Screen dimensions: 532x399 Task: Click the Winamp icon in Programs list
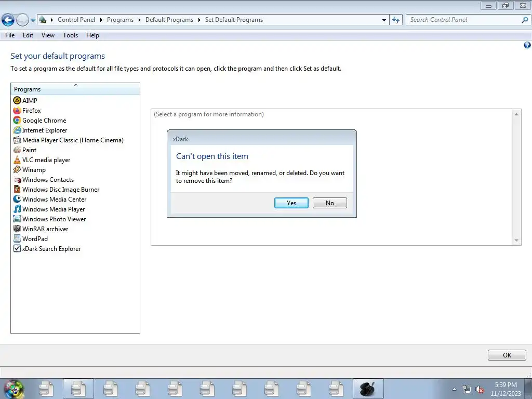[17, 169]
